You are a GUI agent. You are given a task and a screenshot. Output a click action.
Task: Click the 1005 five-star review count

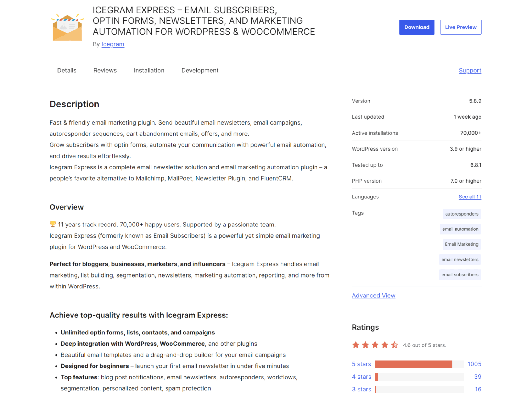(x=474, y=364)
